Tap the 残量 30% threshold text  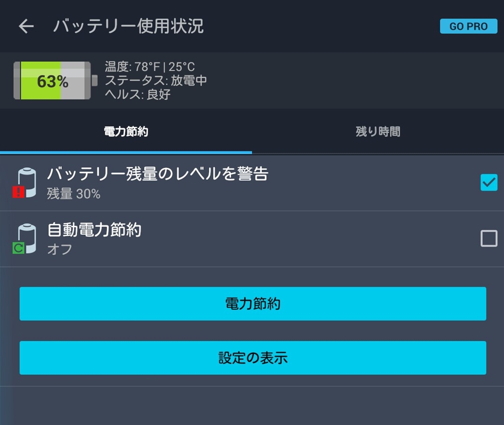[74, 194]
